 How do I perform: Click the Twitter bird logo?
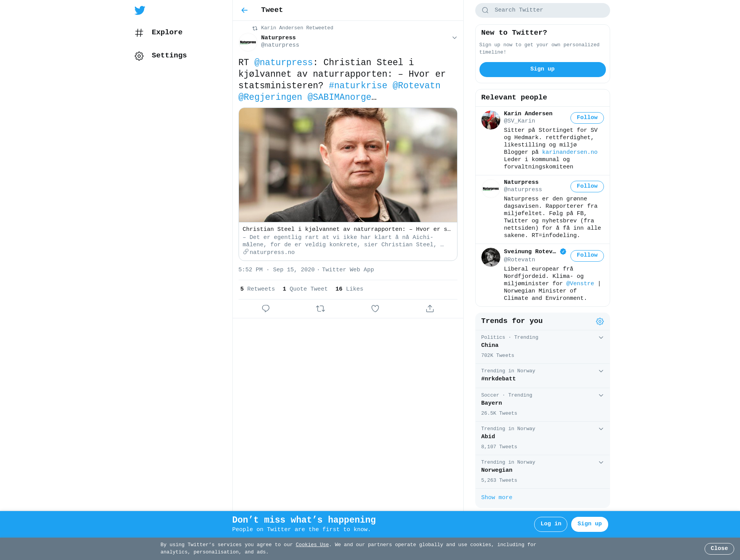[x=140, y=10]
